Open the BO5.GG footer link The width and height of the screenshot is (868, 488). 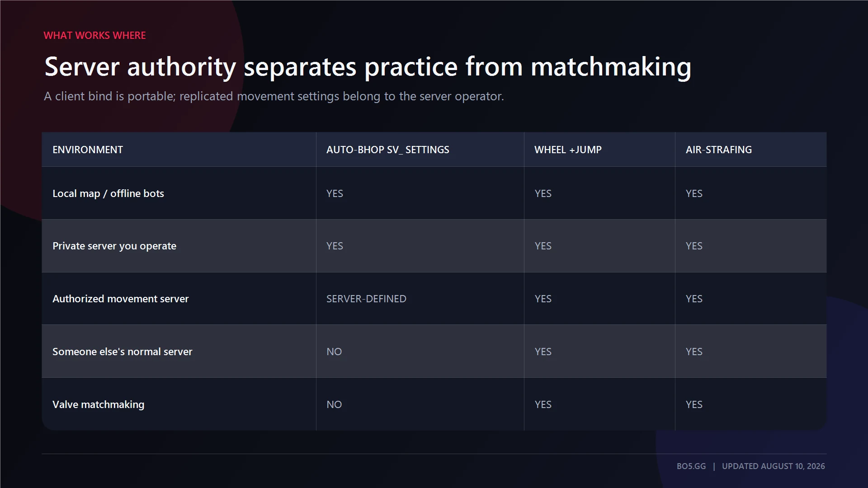(x=691, y=466)
